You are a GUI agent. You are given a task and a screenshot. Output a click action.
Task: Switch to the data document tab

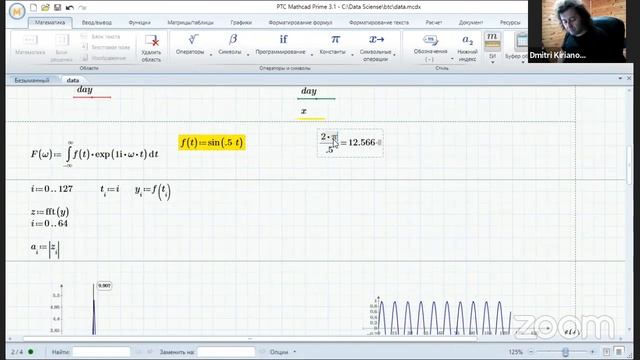[x=73, y=80]
